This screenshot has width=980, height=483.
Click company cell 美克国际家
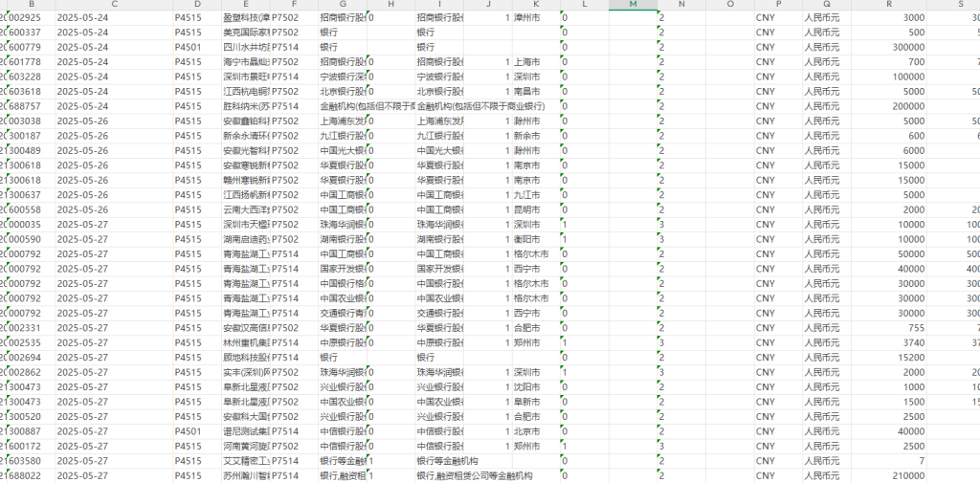click(x=246, y=33)
